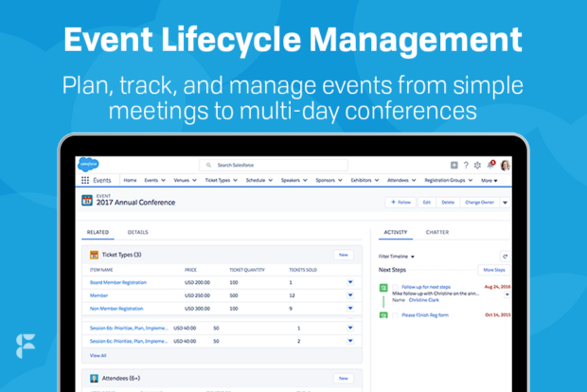587x392 pixels.
Task: Click the search magnifier icon
Action: pyautogui.click(x=209, y=165)
